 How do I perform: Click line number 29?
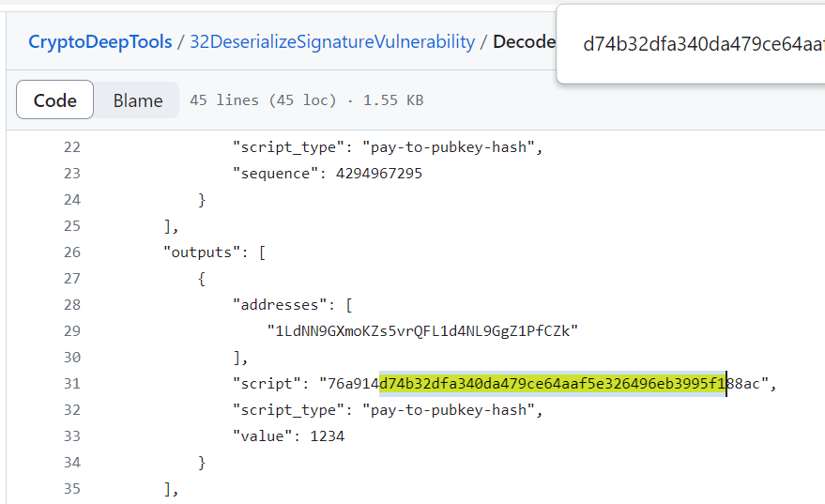[72, 331]
